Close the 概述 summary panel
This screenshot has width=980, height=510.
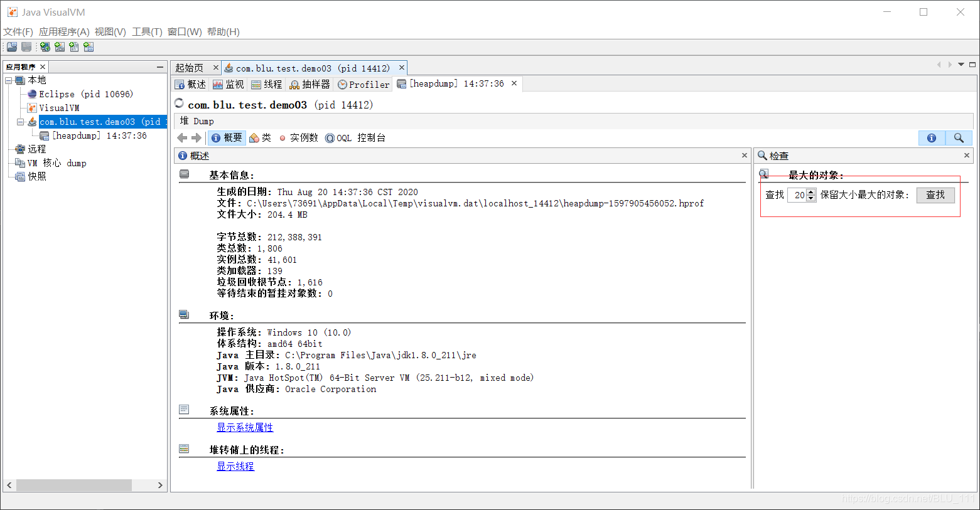click(x=745, y=156)
